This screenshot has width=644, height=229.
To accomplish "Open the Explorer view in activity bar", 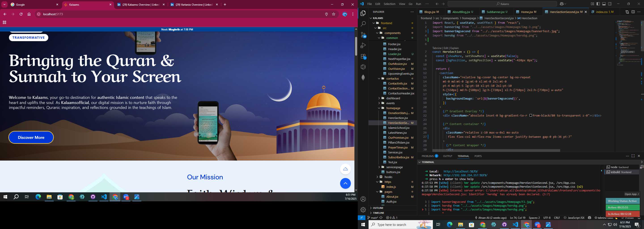I will tap(363, 13).
